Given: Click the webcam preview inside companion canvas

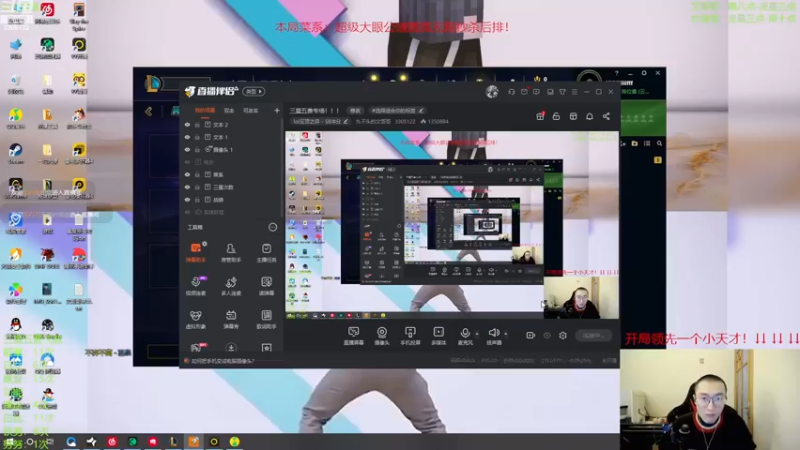Looking at the screenshot, I should (x=581, y=298).
